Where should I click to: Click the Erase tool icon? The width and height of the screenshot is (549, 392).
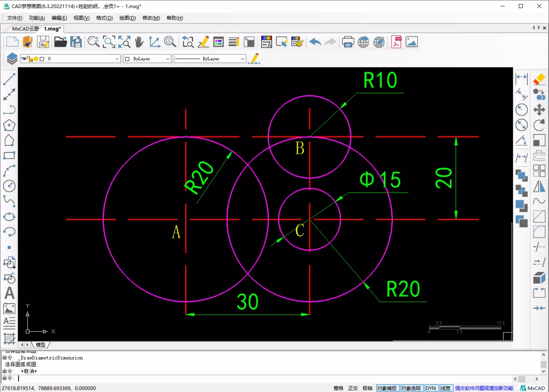(x=539, y=79)
